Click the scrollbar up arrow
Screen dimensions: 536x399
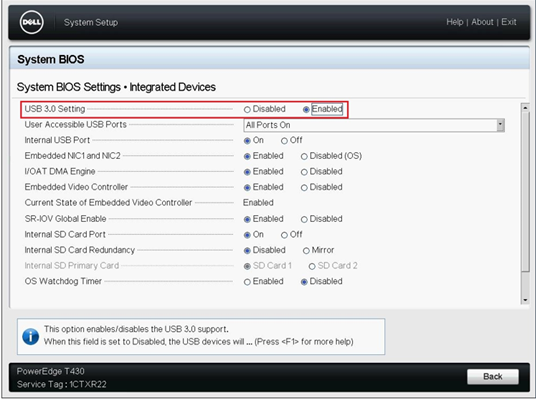(x=525, y=108)
